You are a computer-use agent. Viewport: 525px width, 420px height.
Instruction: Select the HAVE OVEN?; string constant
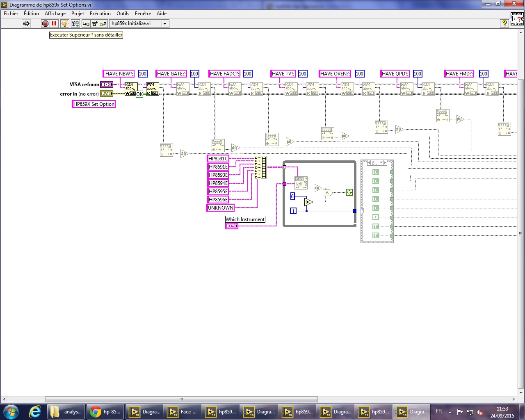pyautogui.click(x=335, y=74)
